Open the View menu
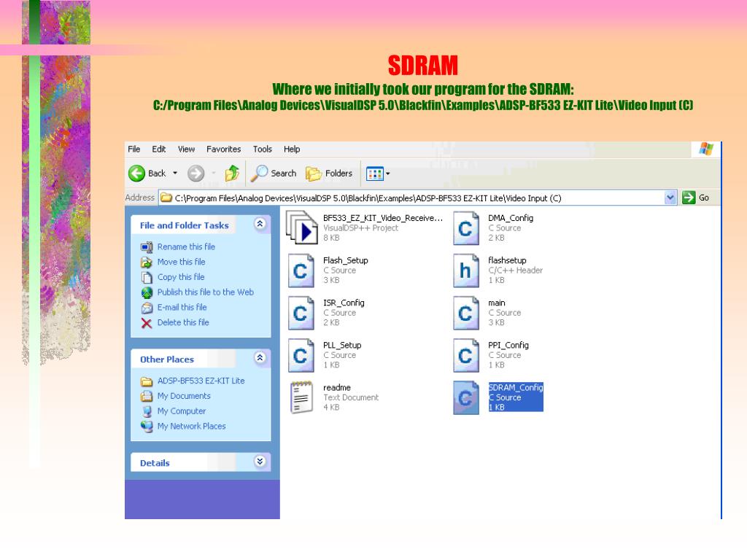The width and height of the screenshot is (747, 560). [186, 149]
